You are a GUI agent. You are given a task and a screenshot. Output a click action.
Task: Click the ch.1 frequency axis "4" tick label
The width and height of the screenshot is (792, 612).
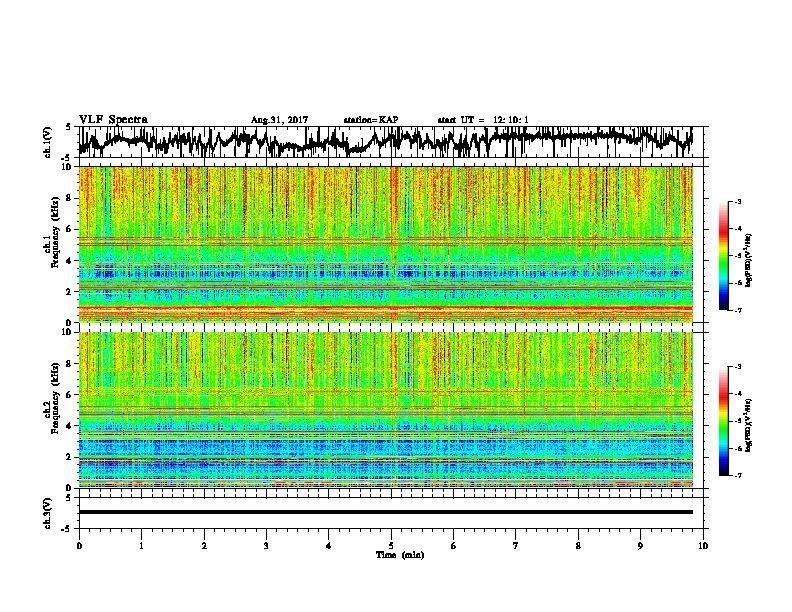click(x=70, y=261)
